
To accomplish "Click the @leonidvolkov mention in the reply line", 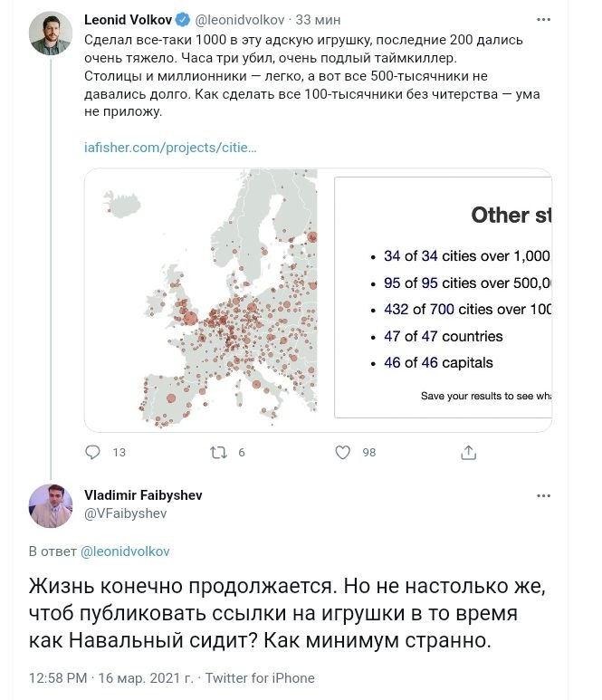I will pos(126,551).
